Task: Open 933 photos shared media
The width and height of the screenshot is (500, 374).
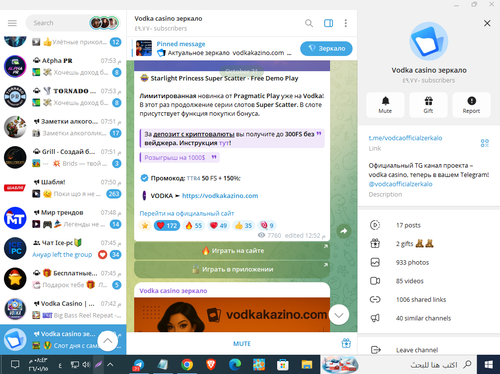Action: pos(428,262)
